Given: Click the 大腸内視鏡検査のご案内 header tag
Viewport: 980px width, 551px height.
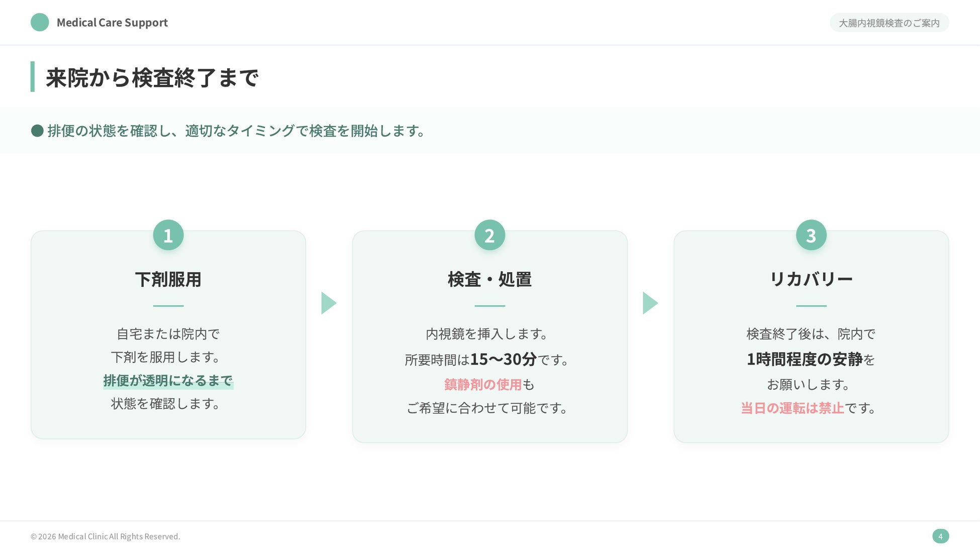Looking at the screenshot, I should click(889, 23).
